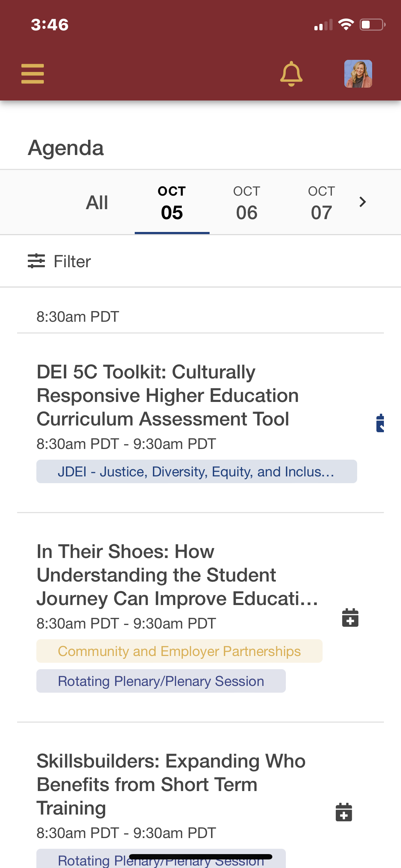Viewport: 401px width, 868px height.
Task: Open Skillsbuilders session details
Action: pos(171,784)
